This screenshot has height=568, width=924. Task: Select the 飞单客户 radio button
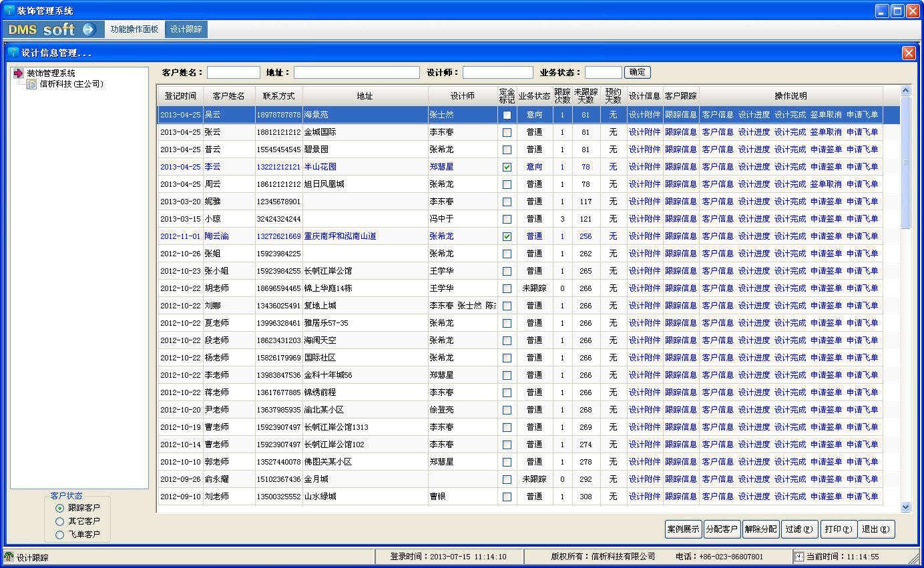click(x=60, y=535)
